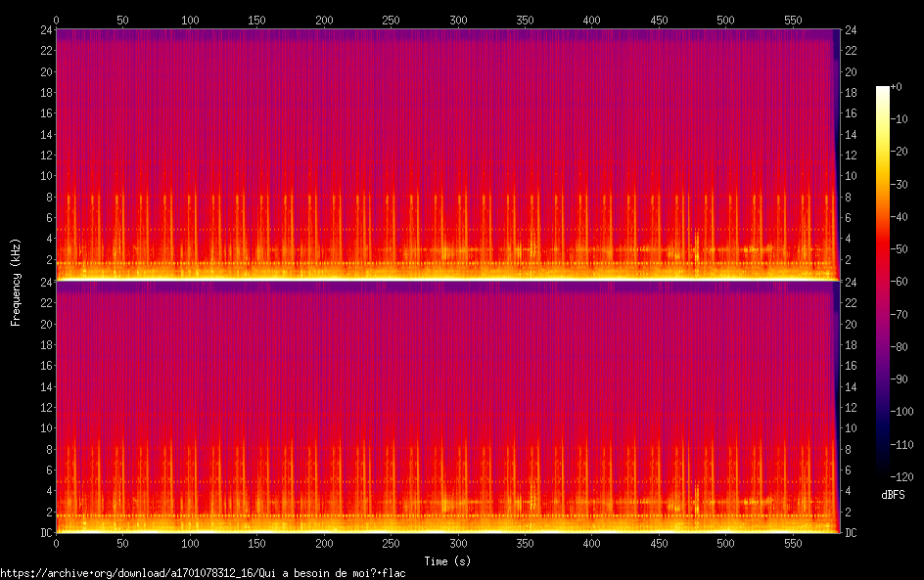The height and width of the screenshot is (580, 924).
Task: Click "DC" on the right frequency axis
Action: (851, 533)
